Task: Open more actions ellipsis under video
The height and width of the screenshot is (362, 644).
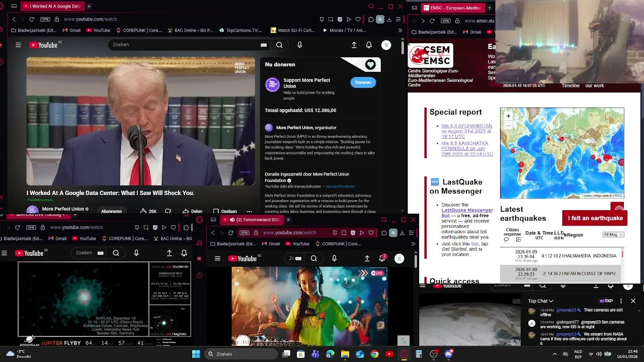Action: coord(250,211)
